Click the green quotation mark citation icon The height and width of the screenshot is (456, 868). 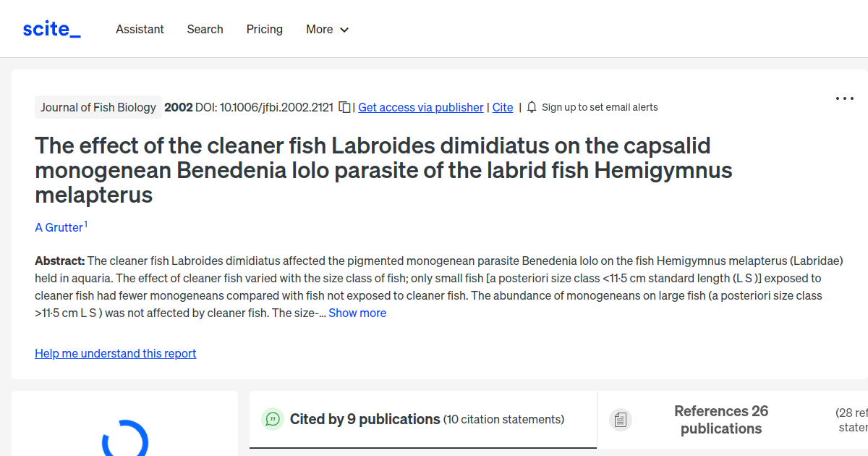point(273,419)
